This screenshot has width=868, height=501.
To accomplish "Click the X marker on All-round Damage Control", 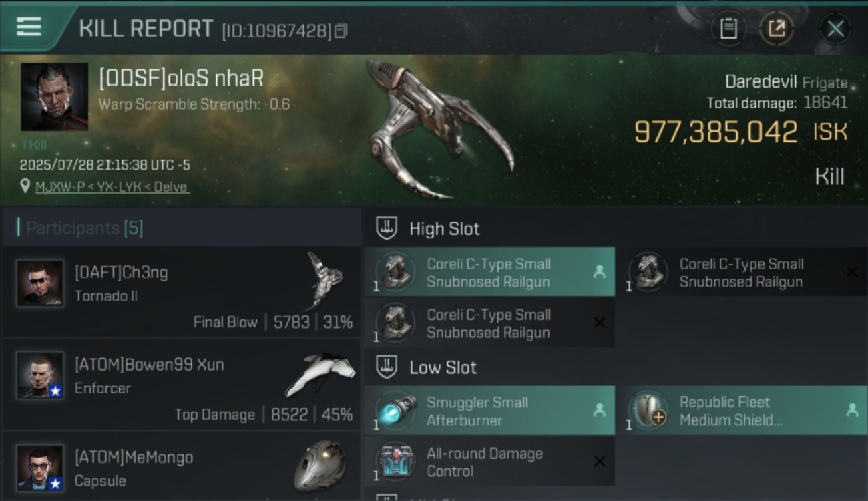I will pyautogui.click(x=600, y=462).
